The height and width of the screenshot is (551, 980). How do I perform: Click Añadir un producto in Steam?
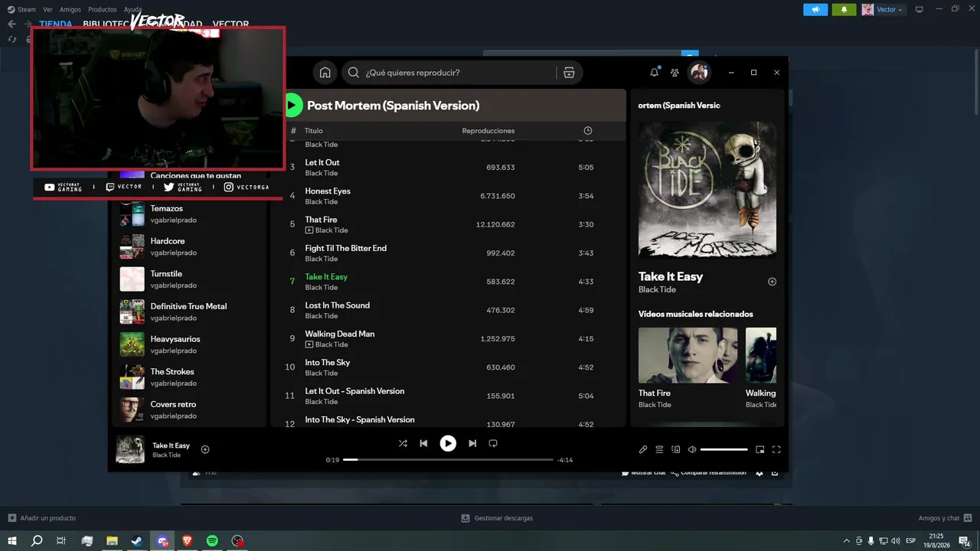[x=42, y=518]
